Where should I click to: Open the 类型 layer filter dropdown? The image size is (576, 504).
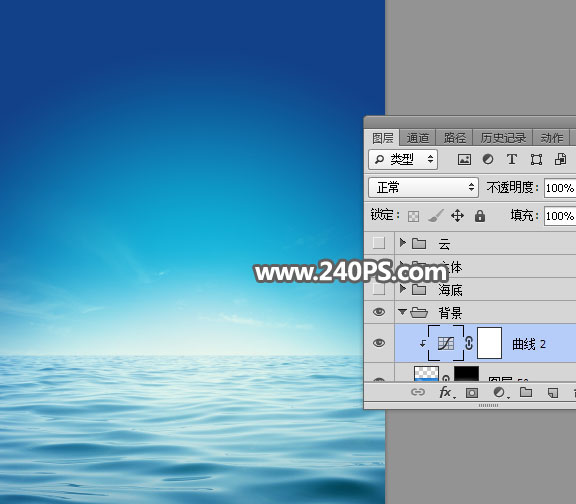[403, 159]
